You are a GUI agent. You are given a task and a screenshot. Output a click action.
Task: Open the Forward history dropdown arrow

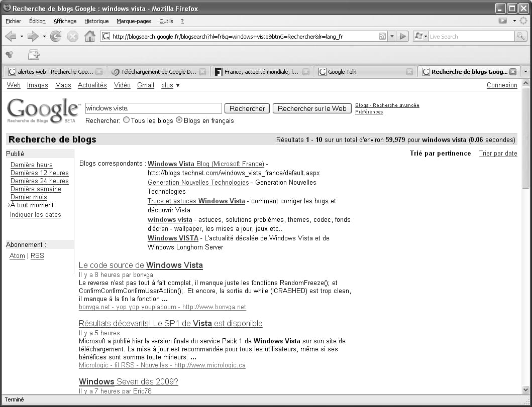click(44, 36)
